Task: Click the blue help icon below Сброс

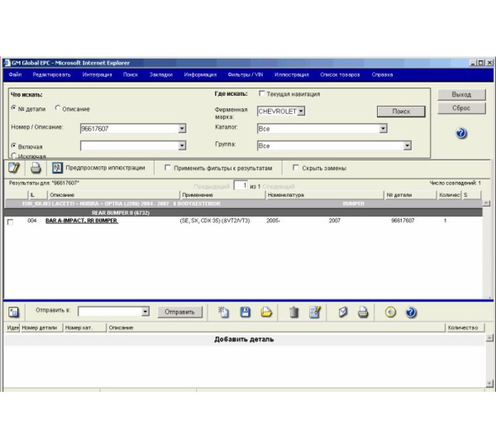Action: point(461,133)
